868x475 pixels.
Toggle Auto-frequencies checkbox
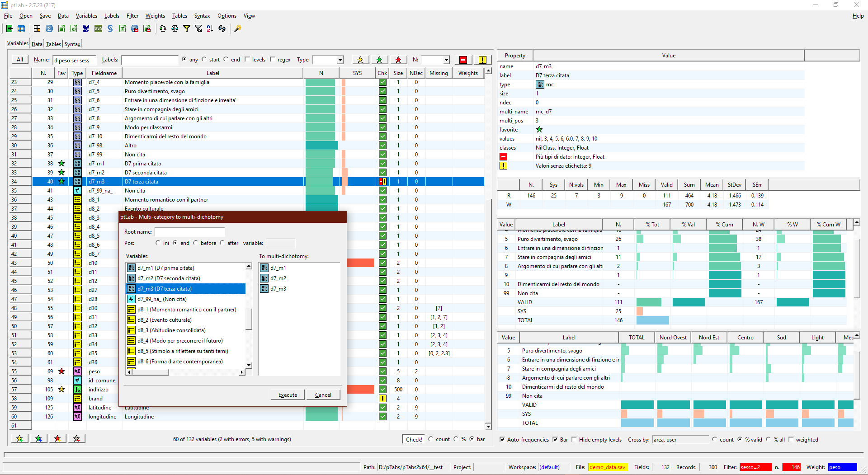502,439
